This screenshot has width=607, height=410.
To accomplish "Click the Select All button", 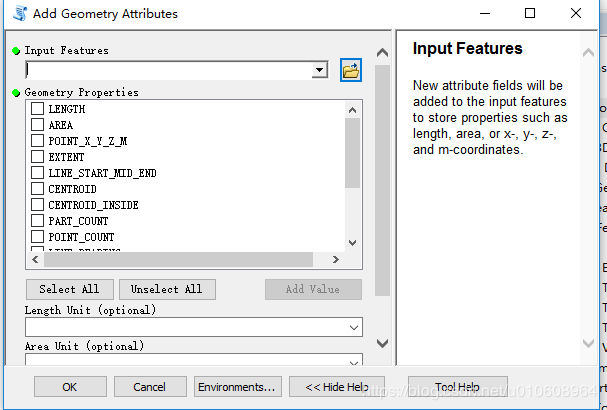I will click(x=70, y=289).
